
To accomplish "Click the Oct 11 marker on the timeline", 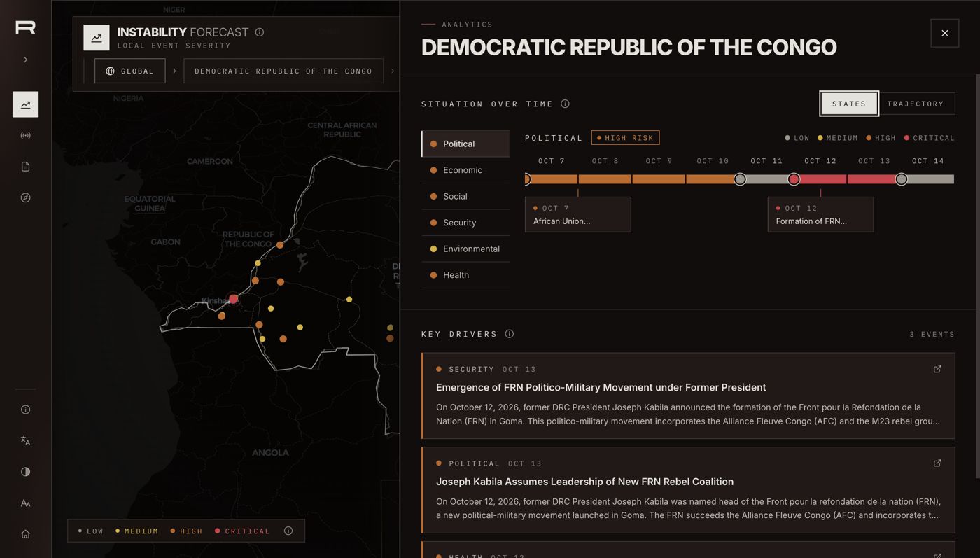I will click(x=740, y=179).
